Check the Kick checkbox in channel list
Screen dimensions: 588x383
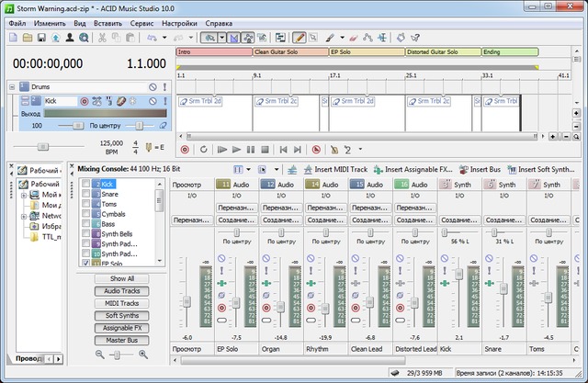[x=86, y=185]
